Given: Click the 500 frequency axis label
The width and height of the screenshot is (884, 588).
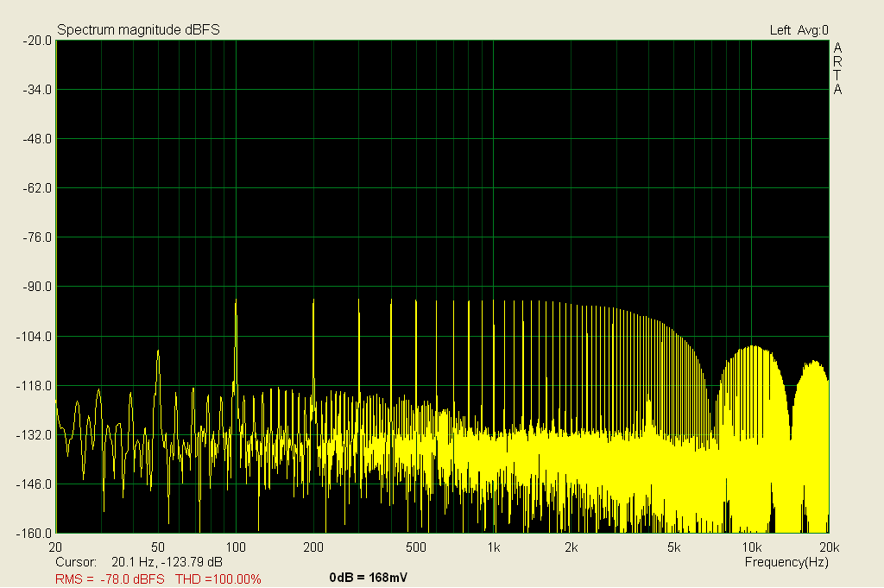Looking at the screenshot, I should pos(416,547).
